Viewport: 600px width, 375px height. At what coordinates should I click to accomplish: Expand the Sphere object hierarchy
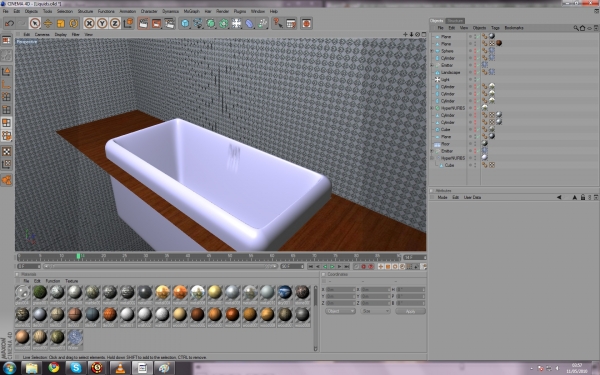click(432, 51)
